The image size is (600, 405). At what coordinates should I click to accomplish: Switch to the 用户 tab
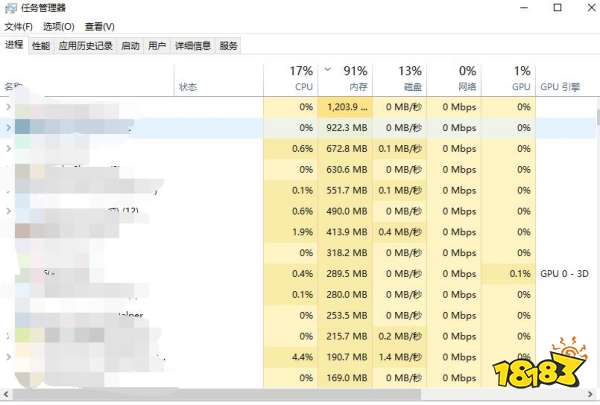157,46
